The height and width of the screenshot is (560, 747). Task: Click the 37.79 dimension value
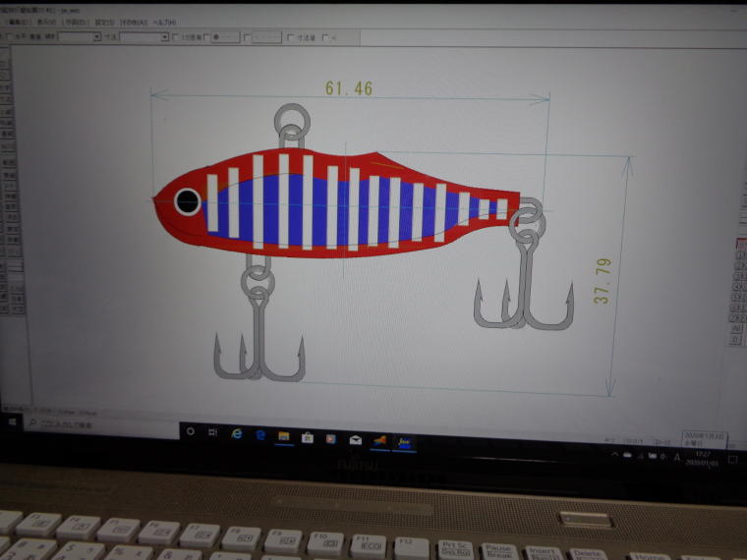(x=603, y=281)
